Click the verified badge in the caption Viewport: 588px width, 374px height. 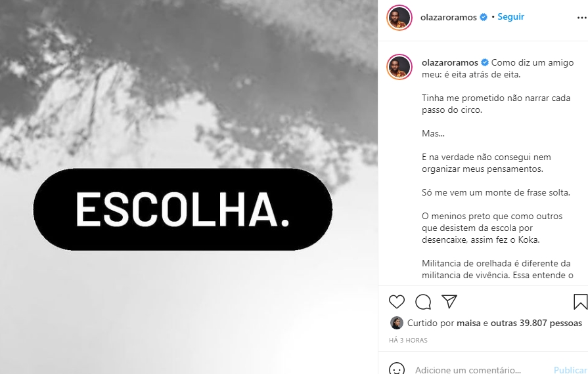click(485, 62)
